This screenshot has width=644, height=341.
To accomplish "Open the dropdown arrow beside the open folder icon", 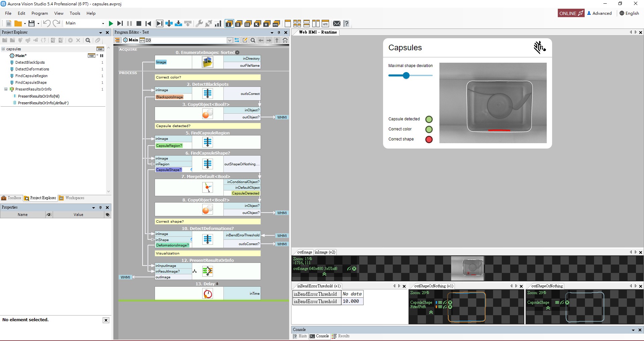I will (25, 23).
